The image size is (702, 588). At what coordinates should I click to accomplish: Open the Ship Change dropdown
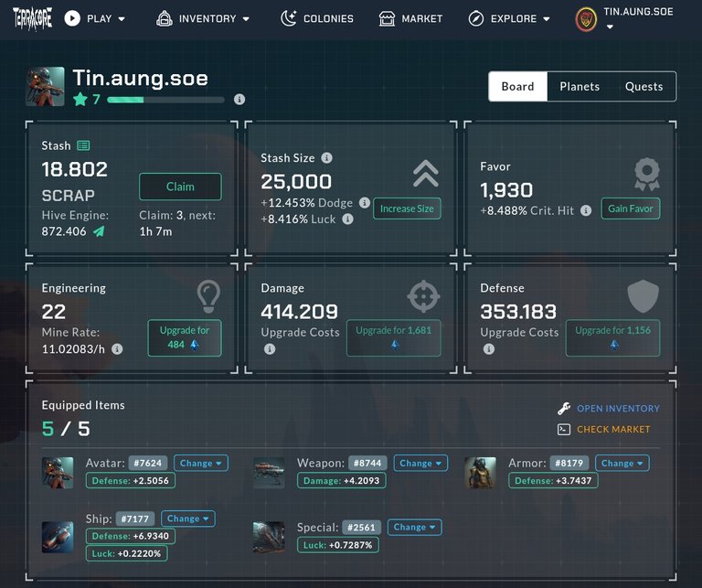pos(188,519)
